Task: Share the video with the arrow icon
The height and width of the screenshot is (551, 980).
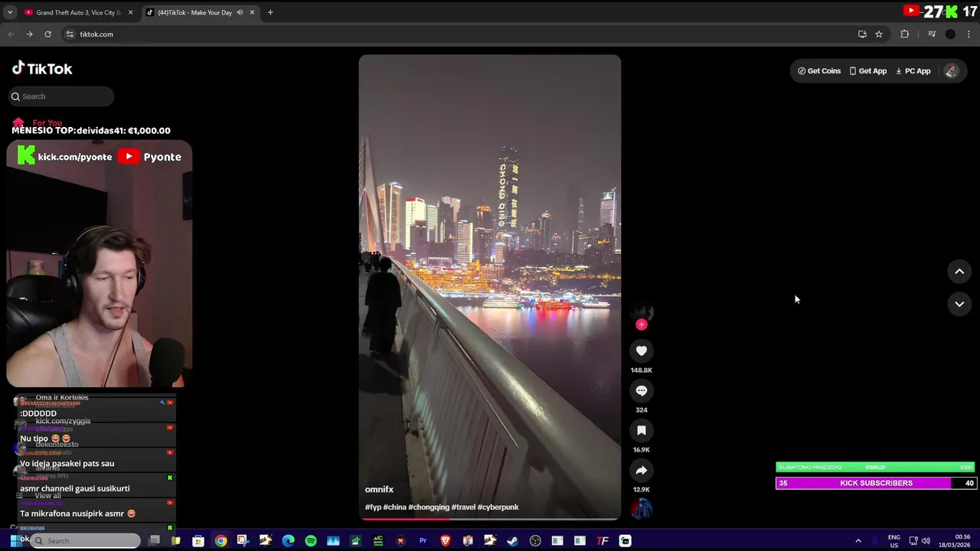Action: tap(642, 470)
